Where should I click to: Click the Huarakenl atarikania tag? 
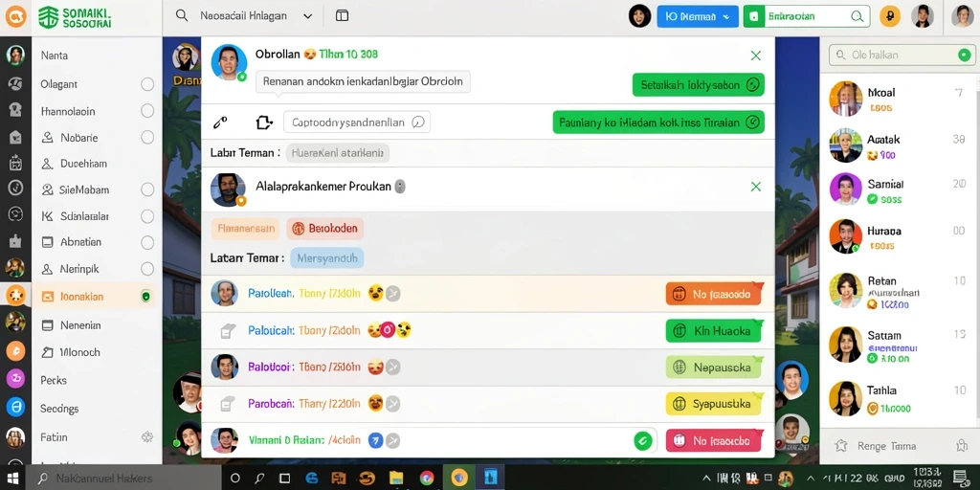(x=338, y=152)
